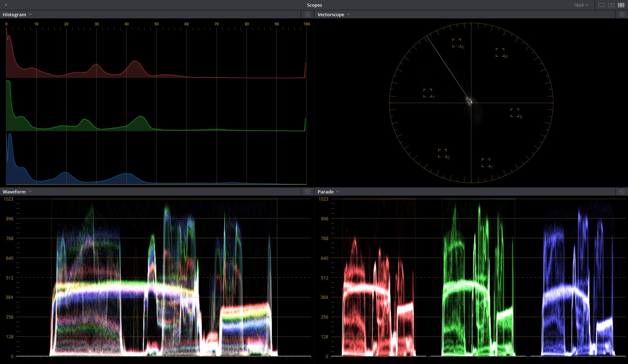
Task: Click the Scopes window title
Action: click(314, 5)
